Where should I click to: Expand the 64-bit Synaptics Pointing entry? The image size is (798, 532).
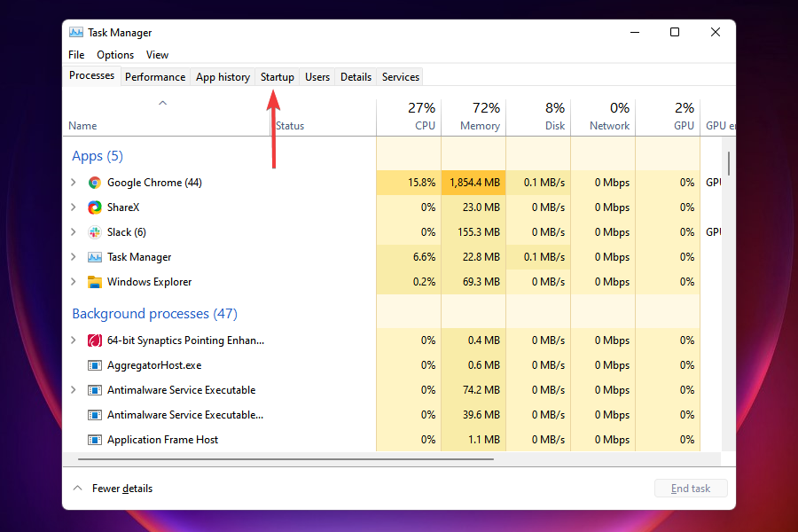(x=74, y=340)
